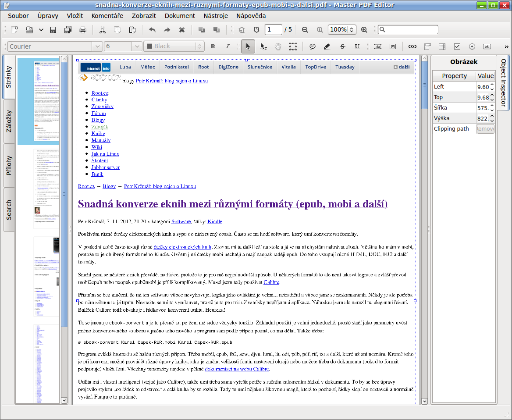Insert a checkbox form field
512x420 pixels.
click(x=457, y=46)
